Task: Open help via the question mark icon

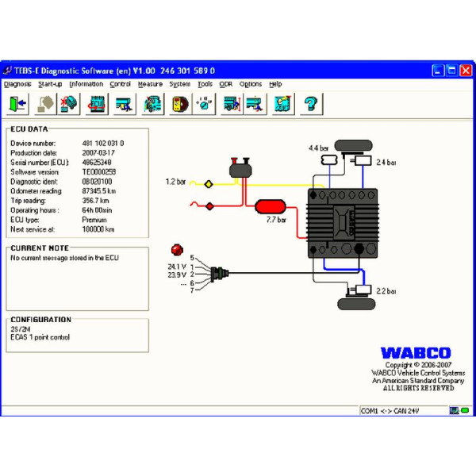Action: coord(310,103)
